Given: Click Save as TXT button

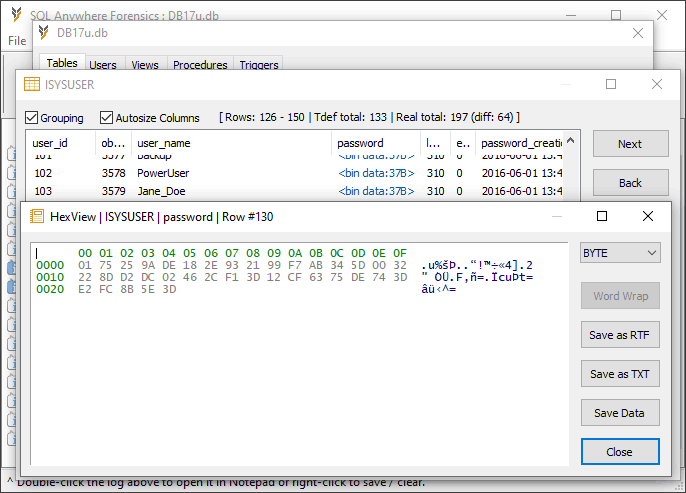Looking at the screenshot, I should pyautogui.click(x=620, y=374).
